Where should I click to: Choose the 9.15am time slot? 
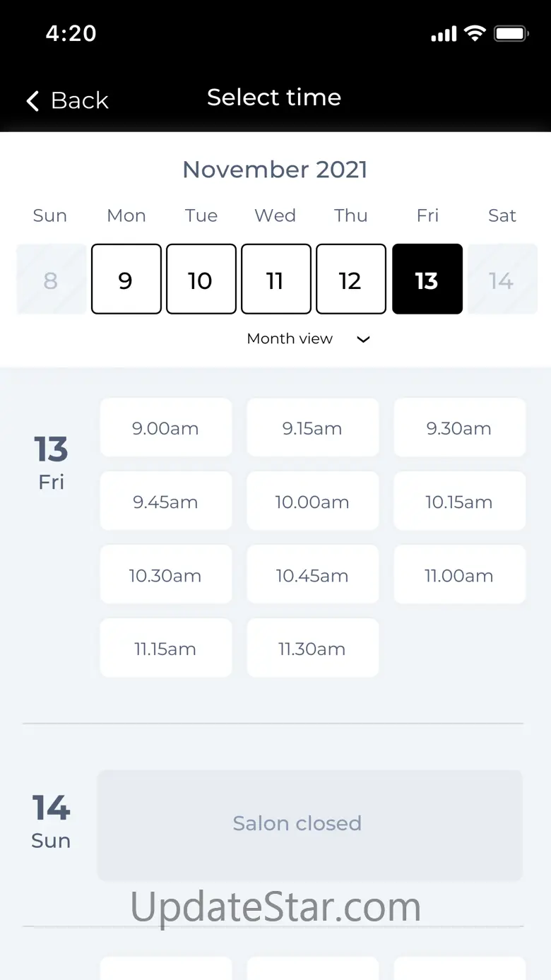312,428
